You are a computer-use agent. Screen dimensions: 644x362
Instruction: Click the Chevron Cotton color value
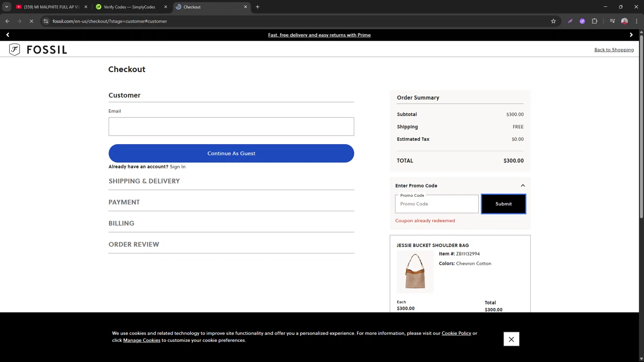click(474, 264)
